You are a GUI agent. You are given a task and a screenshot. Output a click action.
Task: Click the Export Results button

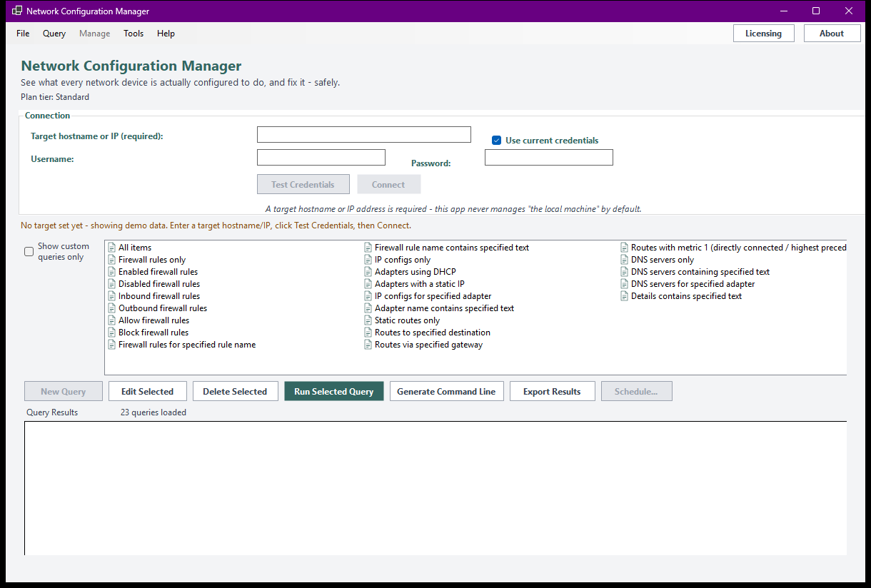[x=552, y=391]
